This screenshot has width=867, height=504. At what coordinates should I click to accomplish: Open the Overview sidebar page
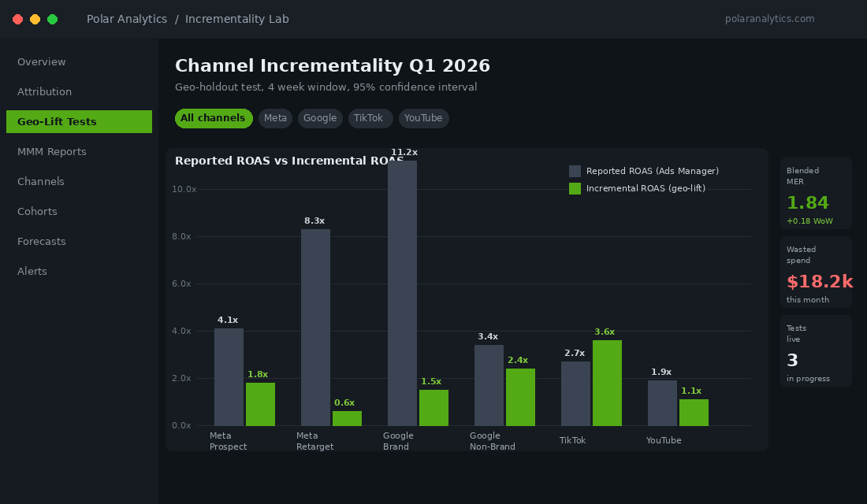pyautogui.click(x=79, y=62)
